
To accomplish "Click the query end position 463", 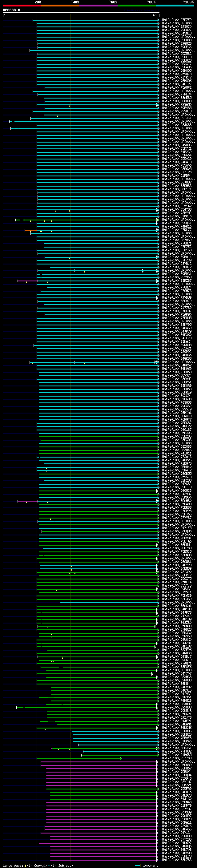I will 155,15.
